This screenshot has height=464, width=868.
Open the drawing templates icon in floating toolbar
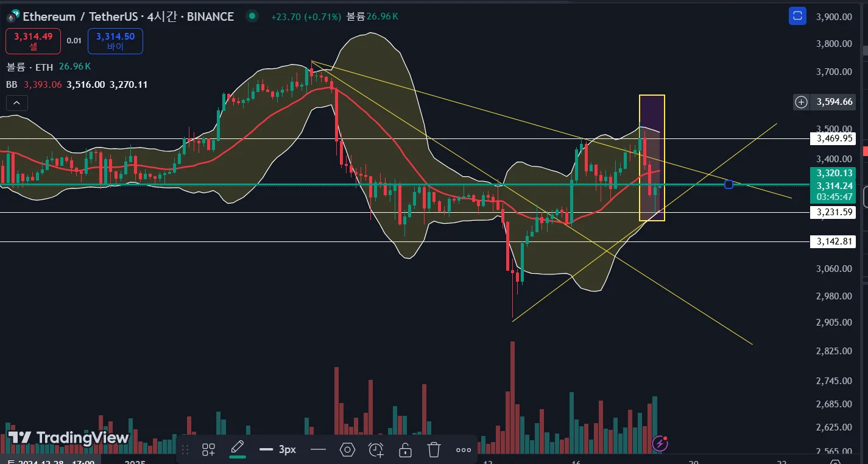208,450
